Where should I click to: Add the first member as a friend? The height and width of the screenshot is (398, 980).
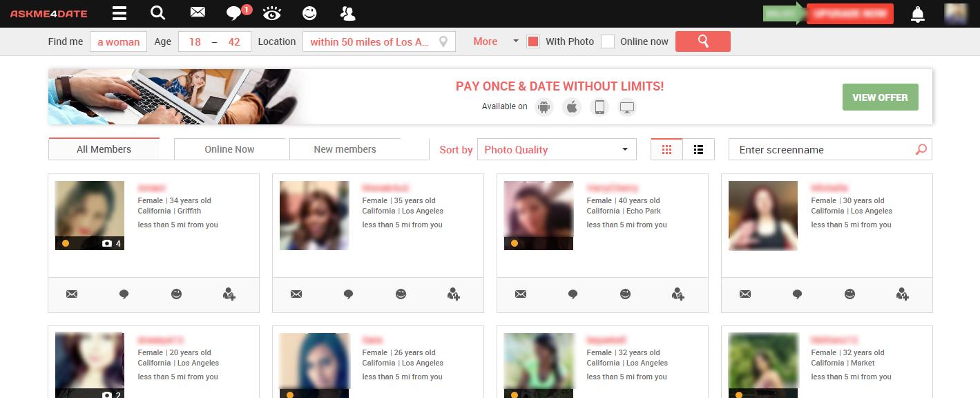pyautogui.click(x=229, y=294)
